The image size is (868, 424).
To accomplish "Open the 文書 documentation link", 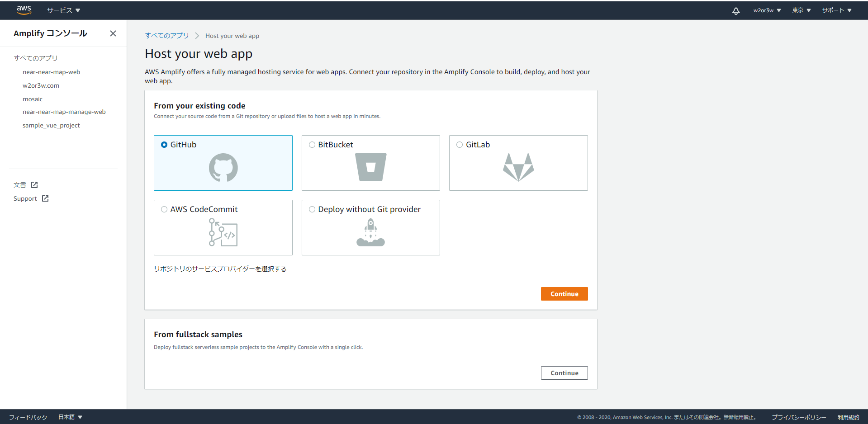I will [x=20, y=185].
